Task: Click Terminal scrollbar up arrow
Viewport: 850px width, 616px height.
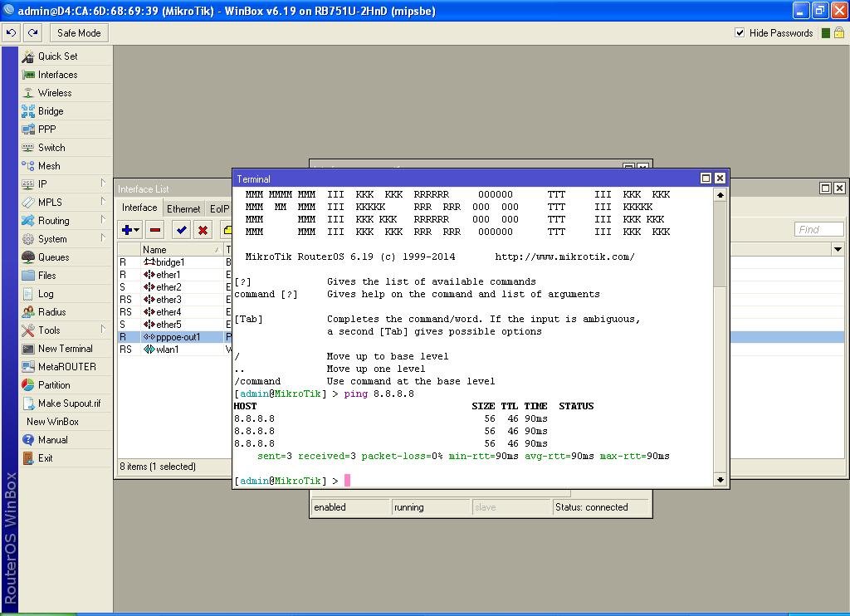Action: coord(720,194)
